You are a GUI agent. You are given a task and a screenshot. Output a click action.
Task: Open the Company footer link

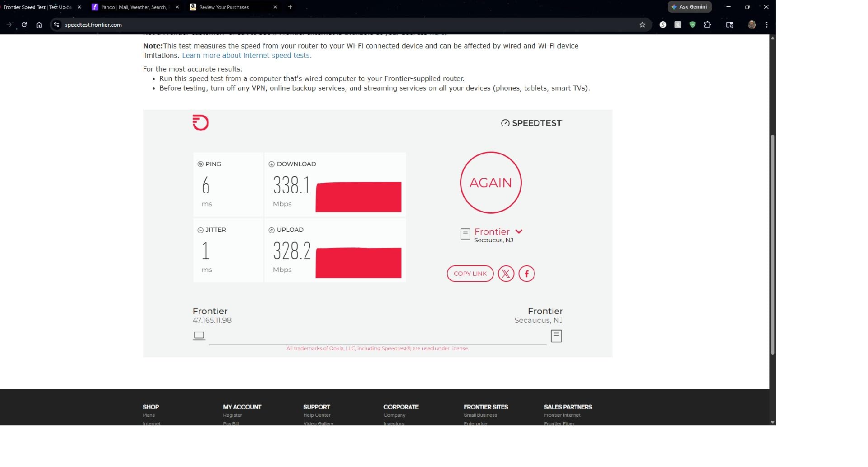(394, 415)
